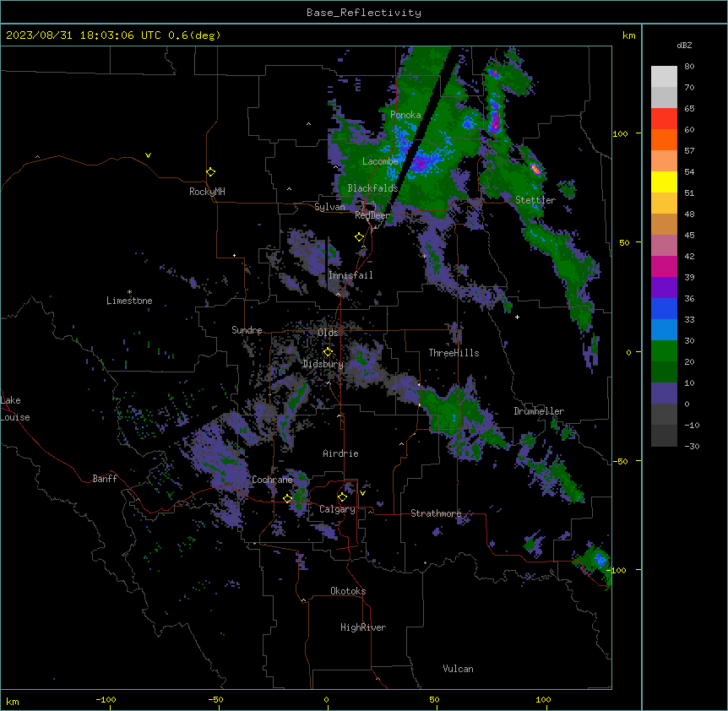Select the slate purple 0-10 dBZ legend swatch

664,393
